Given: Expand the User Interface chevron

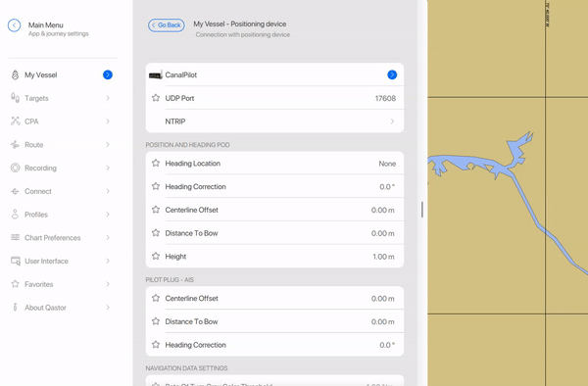Looking at the screenshot, I should (x=108, y=261).
